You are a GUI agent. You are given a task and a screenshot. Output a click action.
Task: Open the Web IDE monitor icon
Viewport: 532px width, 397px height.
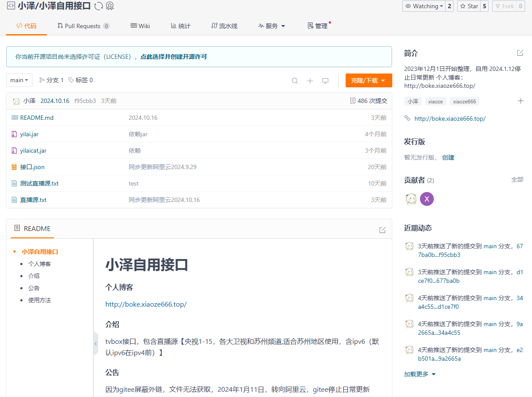click(325, 81)
